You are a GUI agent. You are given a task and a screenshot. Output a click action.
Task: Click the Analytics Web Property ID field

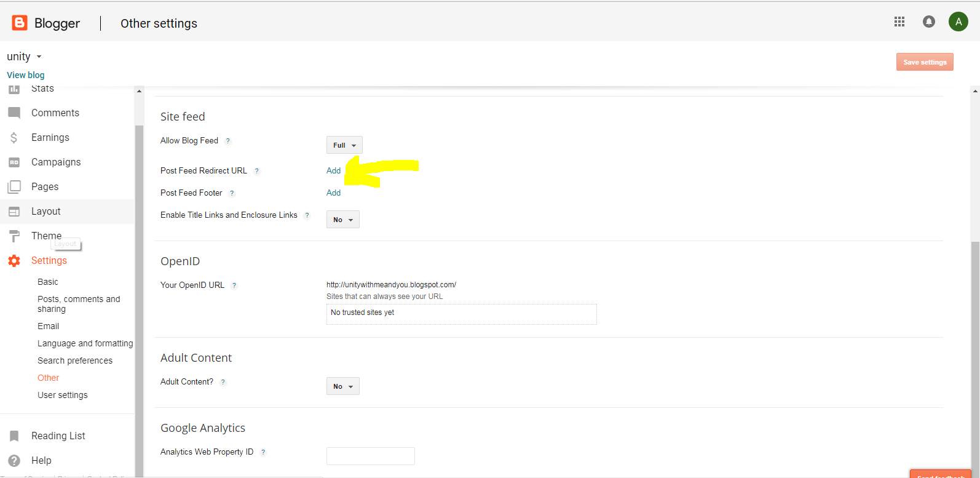tap(370, 456)
